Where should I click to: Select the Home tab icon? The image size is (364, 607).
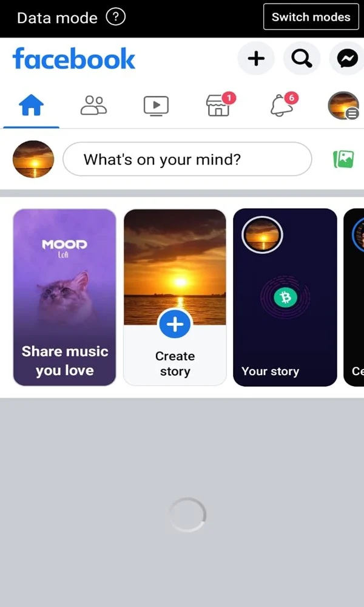[32, 105]
